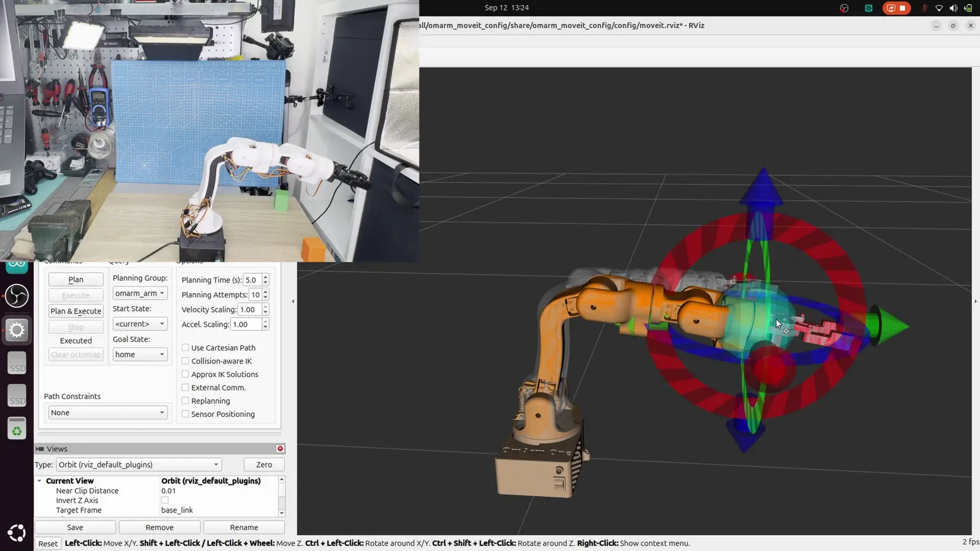Click the Velocity Scaling value field
This screenshot has width=980, height=551.
pyautogui.click(x=249, y=310)
